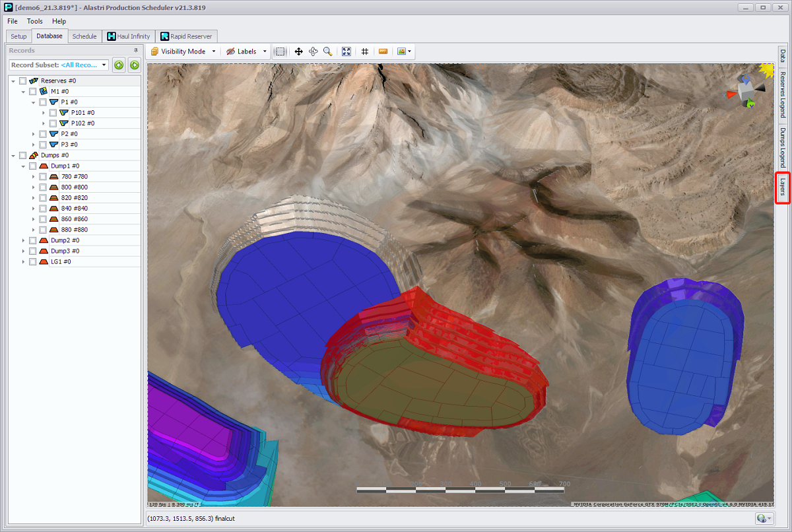Expand the P2 #0 tree node
792x532 pixels.
pyautogui.click(x=34, y=134)
